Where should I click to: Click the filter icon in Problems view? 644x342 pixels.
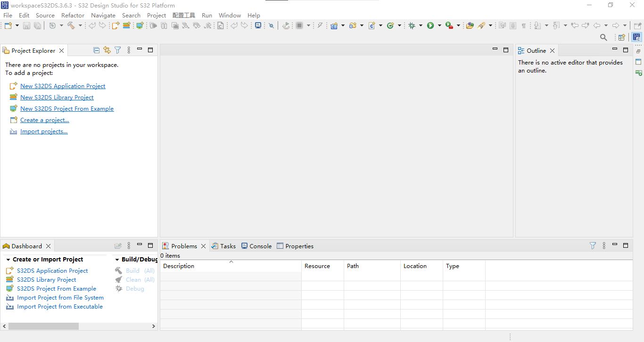click(593, 245)
